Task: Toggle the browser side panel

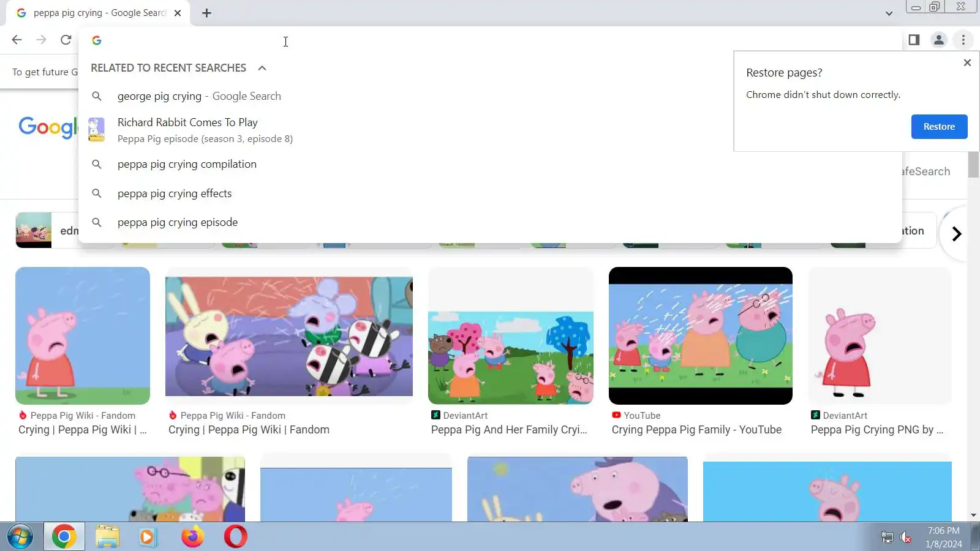Action: (x=914, y=40)
